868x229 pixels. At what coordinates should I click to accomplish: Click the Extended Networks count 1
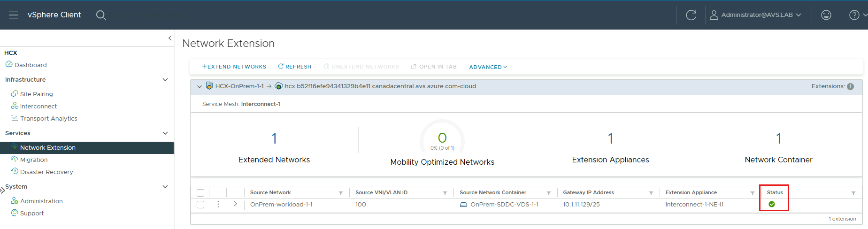coord(274,138)
